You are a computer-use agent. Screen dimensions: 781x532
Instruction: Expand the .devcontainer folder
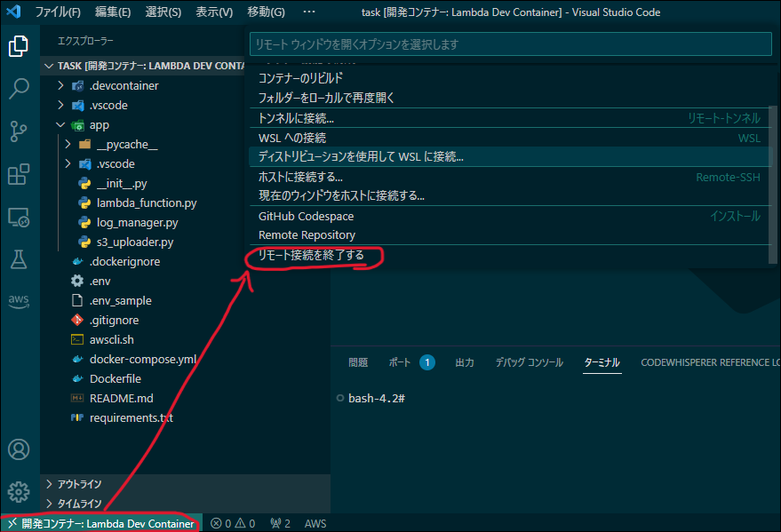point(60,85)
